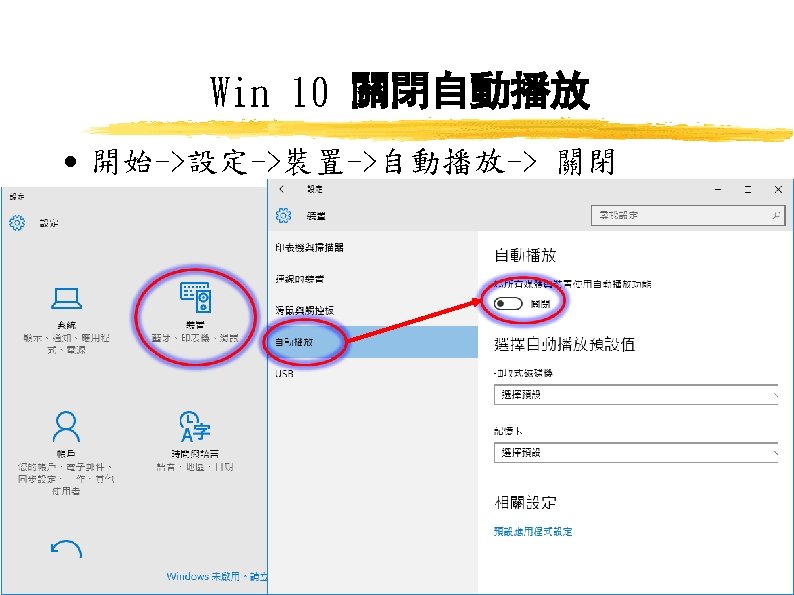This screenshot has width=794, height=595.
Task: Expand the removable drive default dropdown
Action: pyautogui.click(x=636, y=394)
